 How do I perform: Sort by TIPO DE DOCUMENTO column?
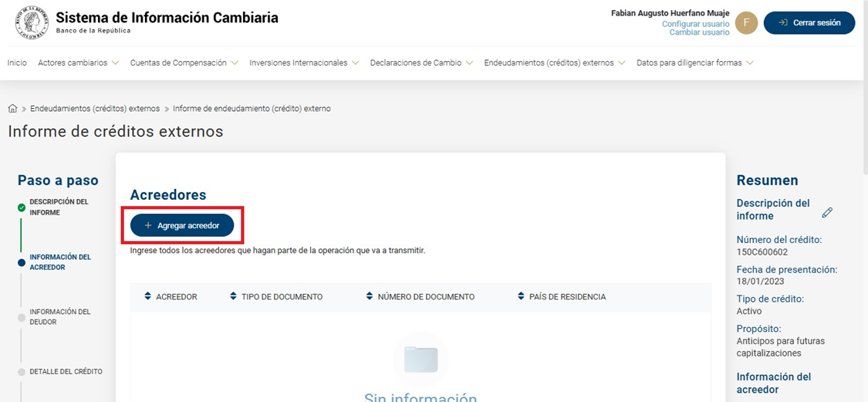click(276, 297)
